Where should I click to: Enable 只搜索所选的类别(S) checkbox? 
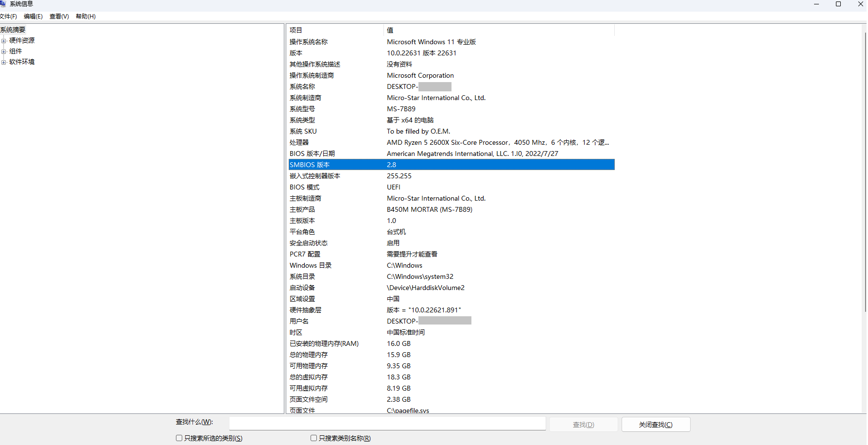coord(179,438)
